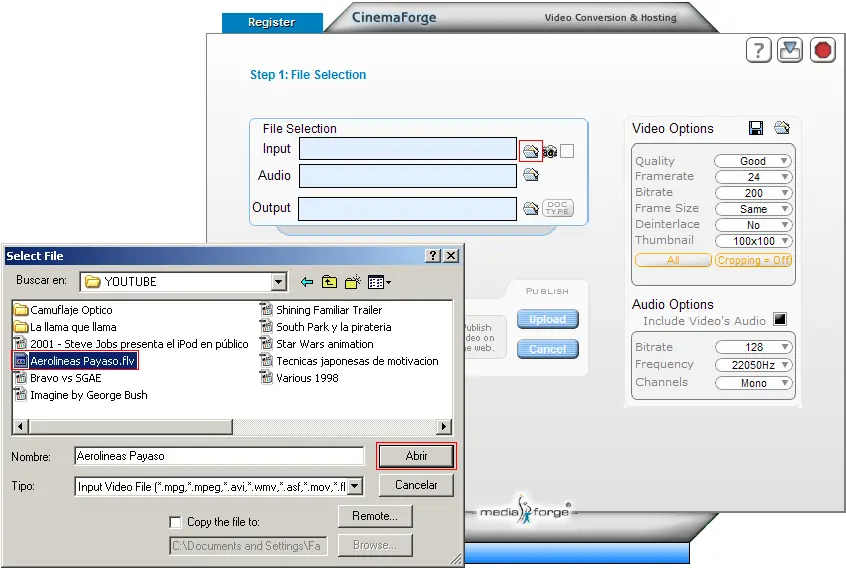Open the CinemaForge help icon

tap(759, 50)
